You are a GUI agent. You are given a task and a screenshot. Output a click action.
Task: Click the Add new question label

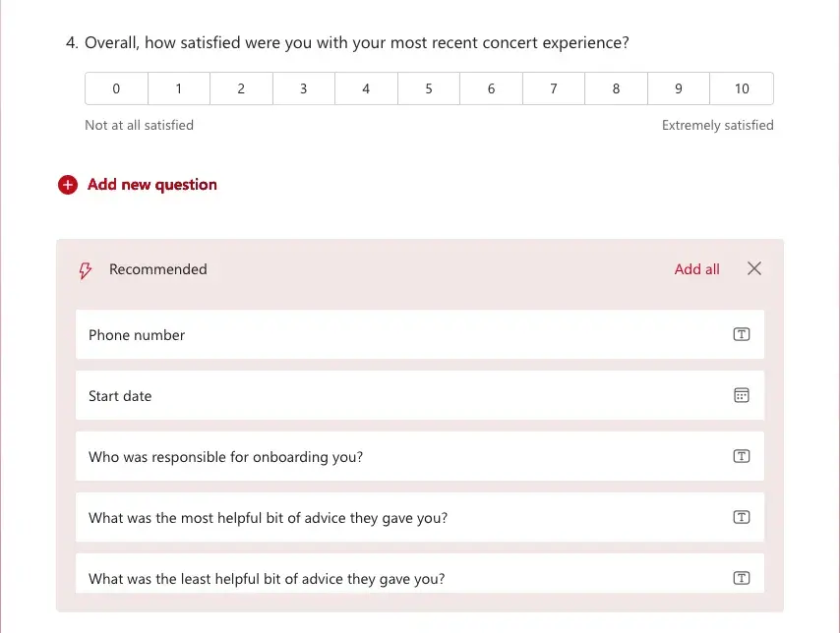(151, 184)
